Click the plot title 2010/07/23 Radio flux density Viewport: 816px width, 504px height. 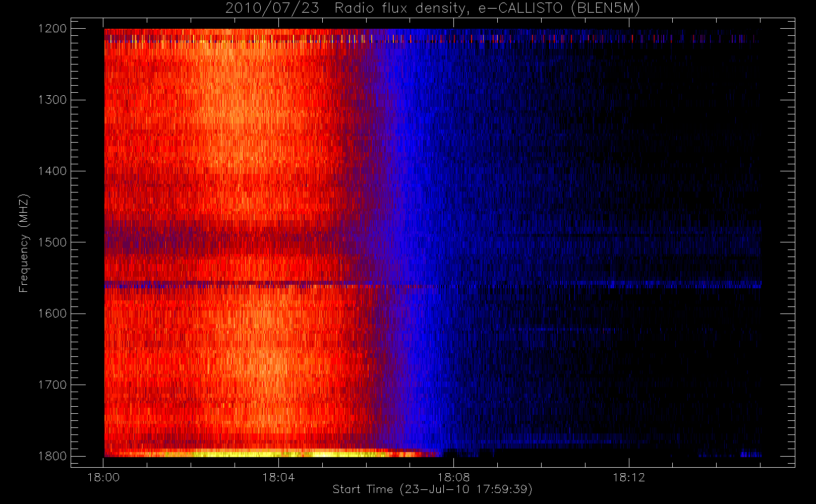(x=432, y=9)
